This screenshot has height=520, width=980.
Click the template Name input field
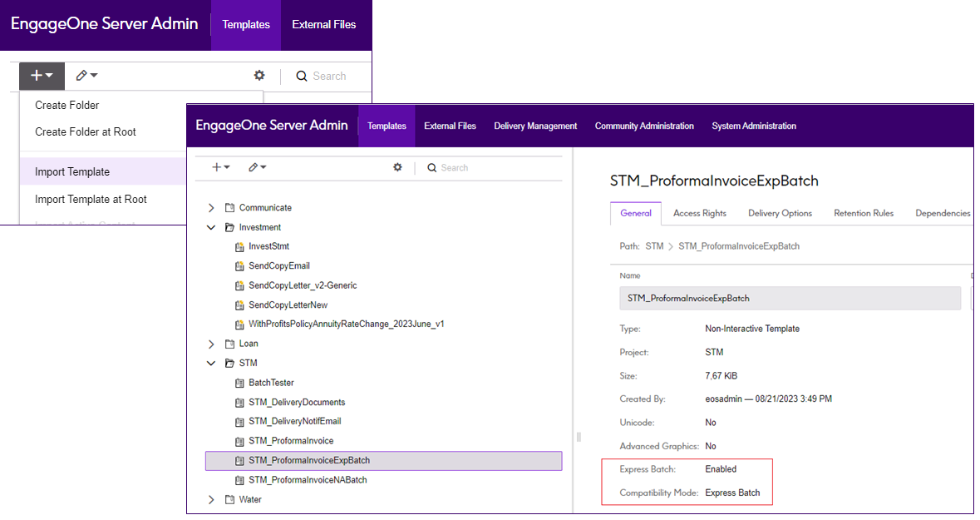(790, 298)
